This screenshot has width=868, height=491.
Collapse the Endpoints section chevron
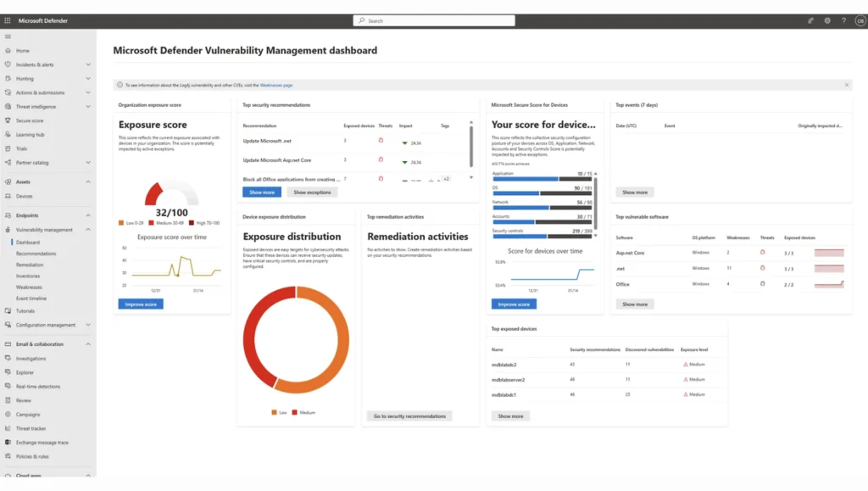pos(88,215)
